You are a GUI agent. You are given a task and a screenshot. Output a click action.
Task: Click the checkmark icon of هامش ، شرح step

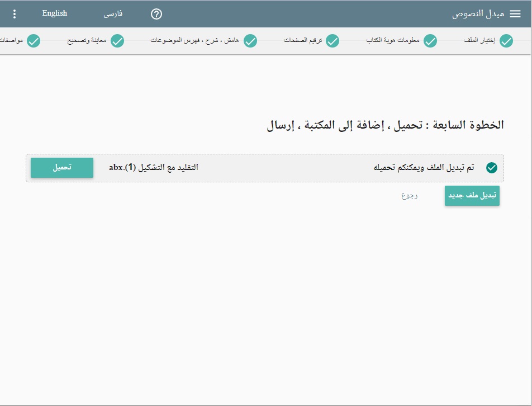click(x=250, y=41)
